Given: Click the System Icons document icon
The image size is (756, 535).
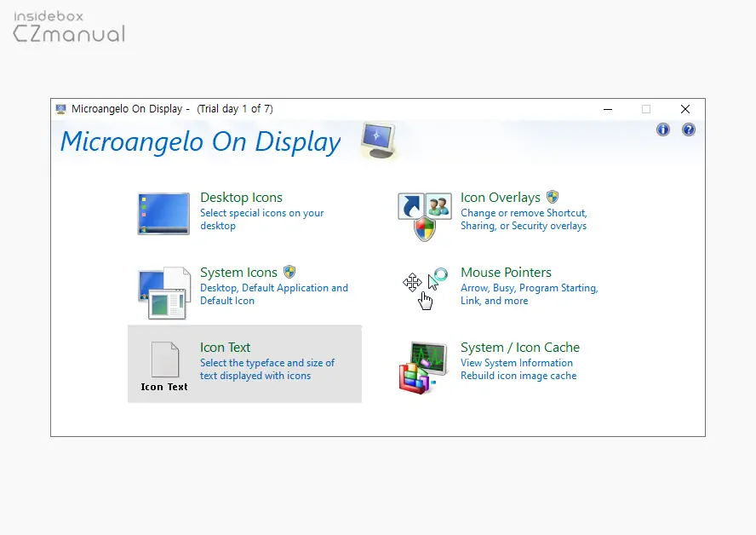Looking at the screenshot, I should pos(164,292).
